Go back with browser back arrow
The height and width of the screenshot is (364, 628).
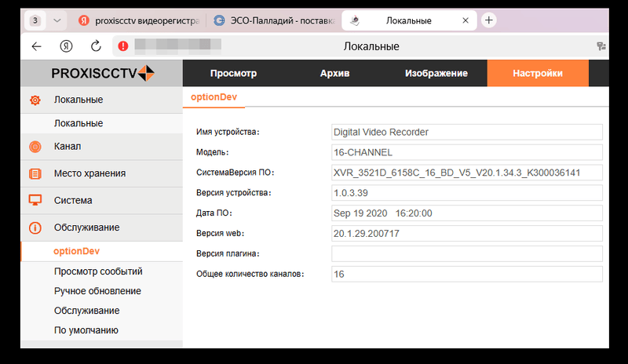36,46
